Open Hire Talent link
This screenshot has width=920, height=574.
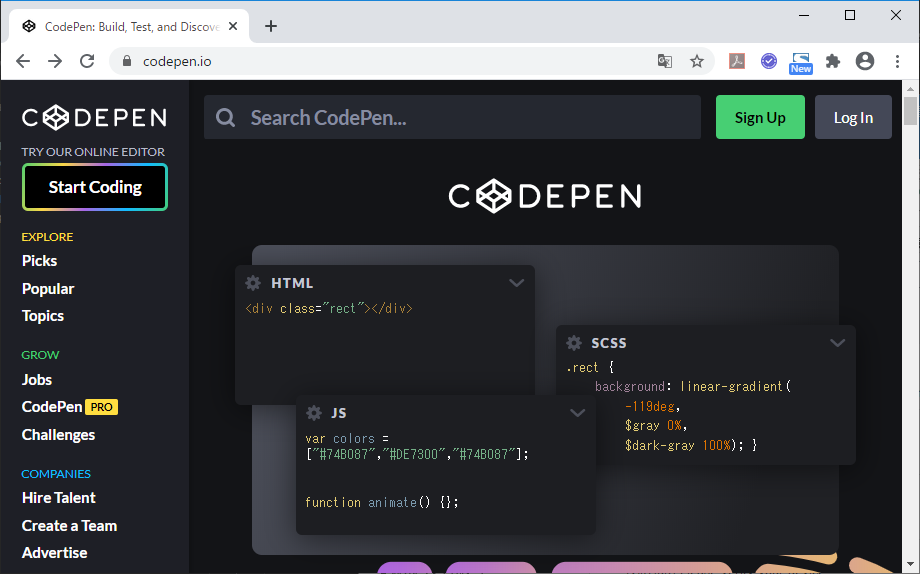click(x=59, y=498)
